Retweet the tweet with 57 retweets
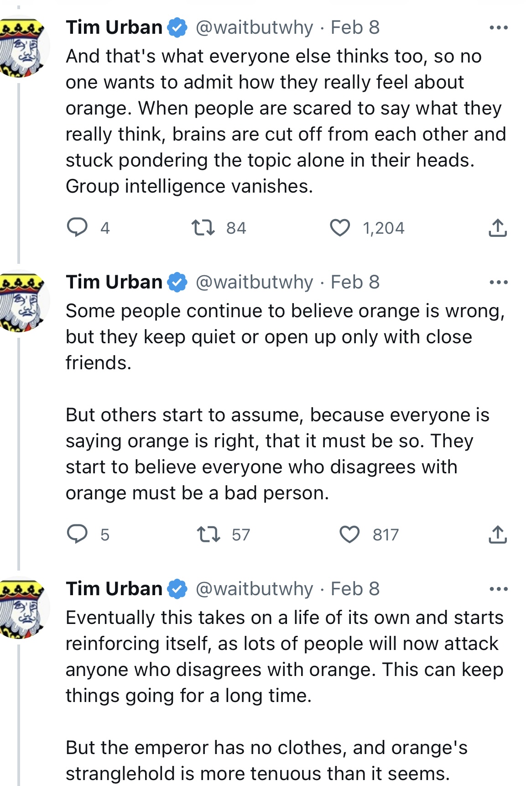 pos(209,534)
